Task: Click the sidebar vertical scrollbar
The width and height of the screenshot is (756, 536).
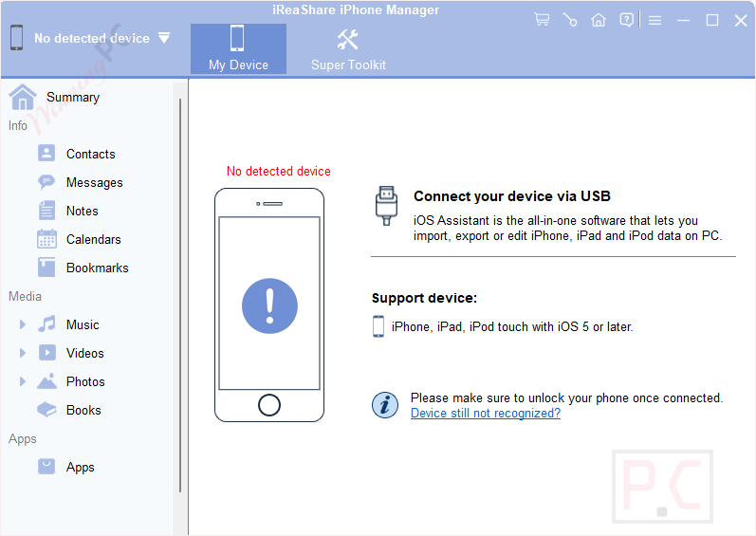Action: (180, 295)
